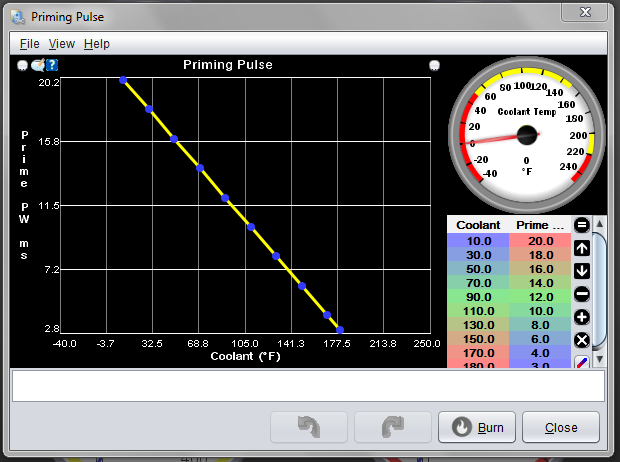The image size is (620, 462).
Task: Click the table scrollbar down arrow
Action: point(600,359)
